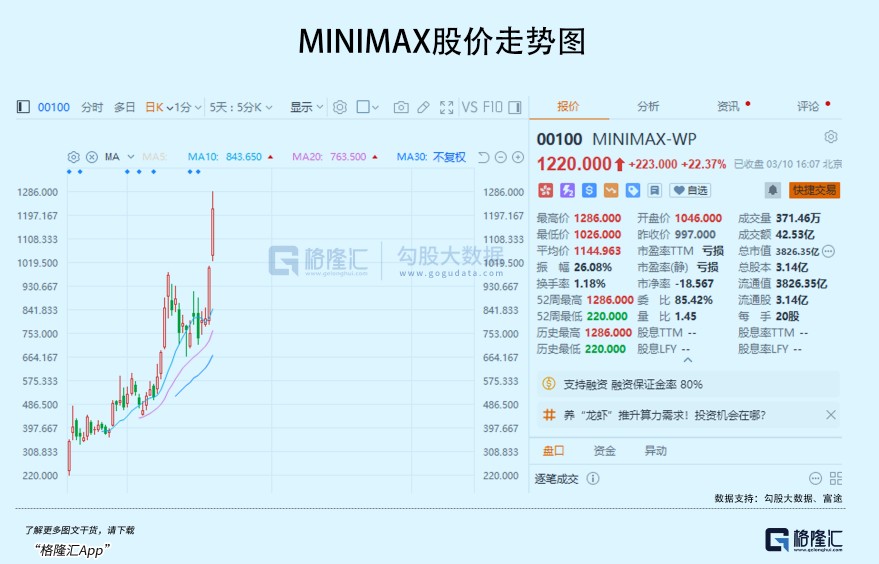Click the camera screenshot icon in chart toolbar
The height and width of the screenshot is (564, 879).
click(401, 107)
